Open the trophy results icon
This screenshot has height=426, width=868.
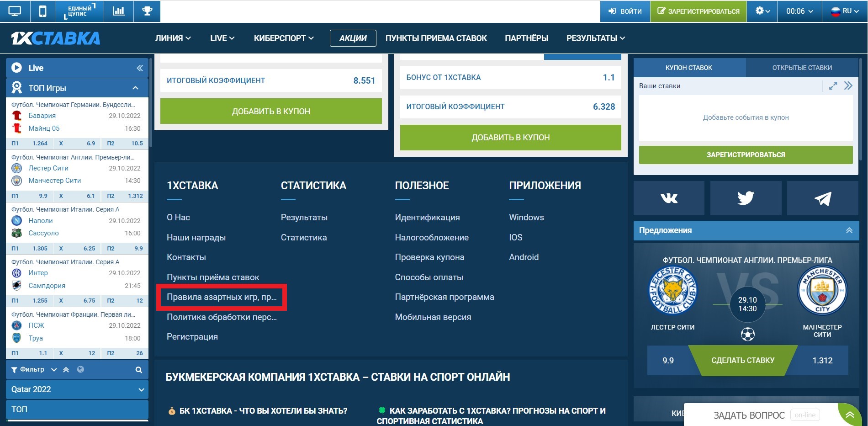[147, 11]
